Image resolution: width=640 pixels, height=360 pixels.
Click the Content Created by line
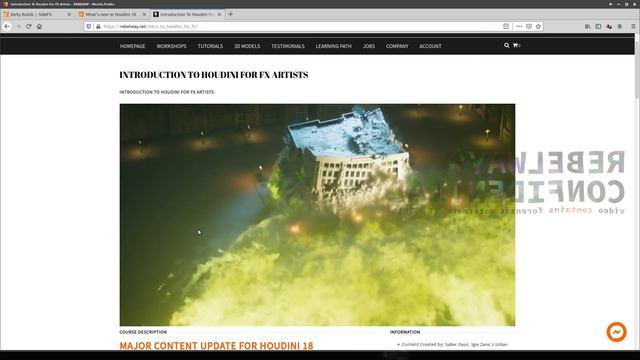click(454, 344)
